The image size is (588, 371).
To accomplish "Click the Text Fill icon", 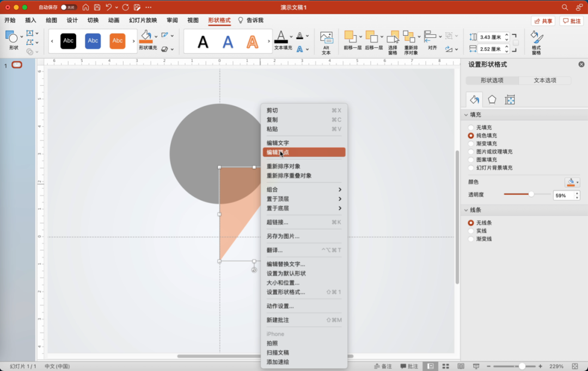I will click(x=281, y=37).
